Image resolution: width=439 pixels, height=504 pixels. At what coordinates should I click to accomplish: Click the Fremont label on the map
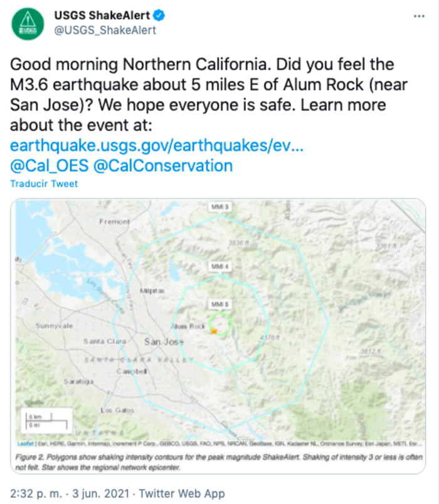tap(114, 222)
